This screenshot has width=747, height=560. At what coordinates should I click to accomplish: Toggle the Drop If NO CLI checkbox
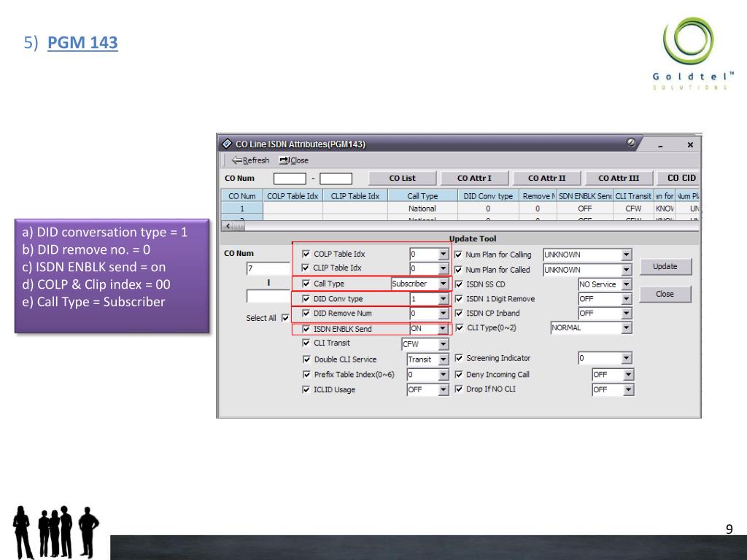459,389
